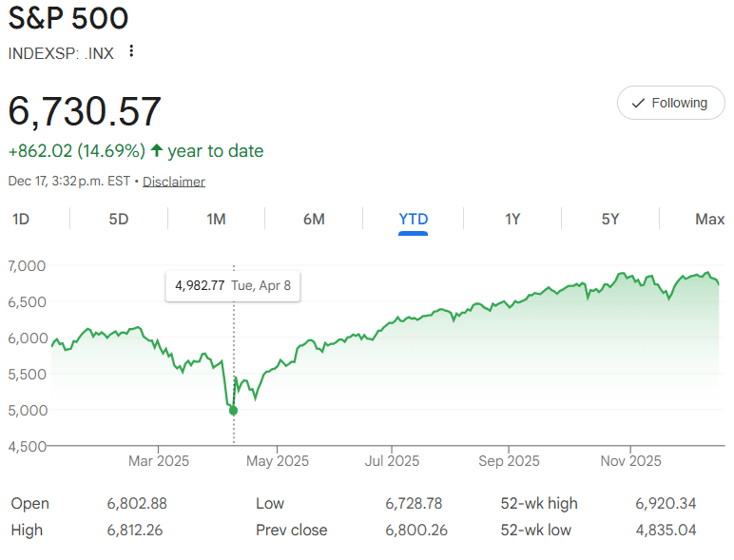The image size is (734, 560).
Task: Click the May 2025 axis label
Action: (x=278, y=461)
